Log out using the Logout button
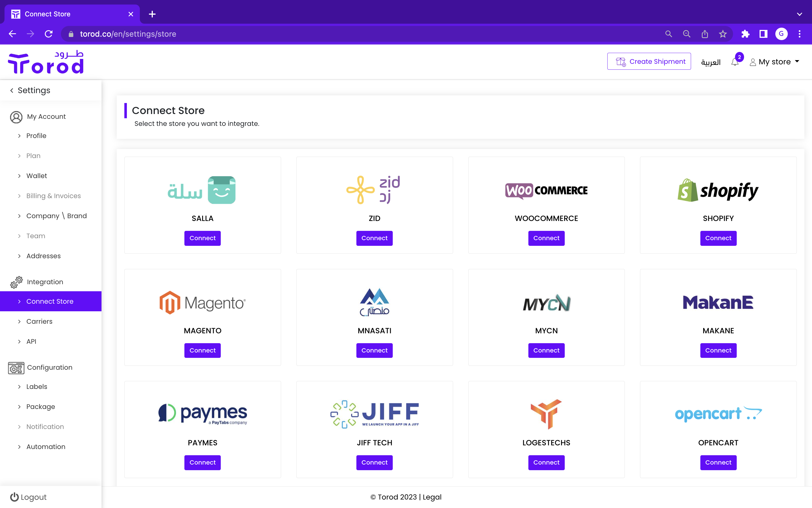Screen dimensions: 812x508 pyautogui.click(x=28, y=497)
